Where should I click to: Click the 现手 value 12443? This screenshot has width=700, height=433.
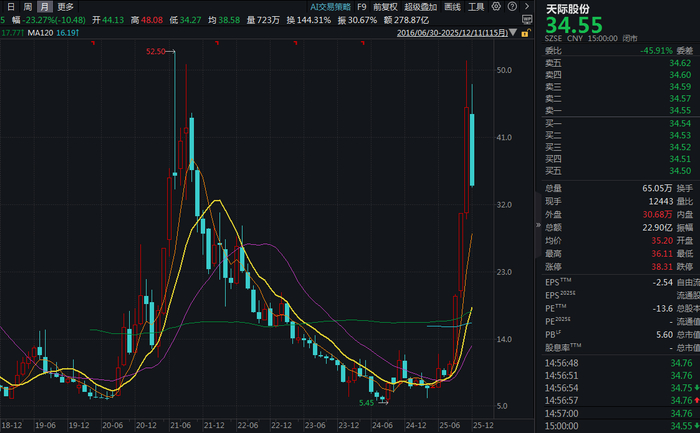coord(660,201)
